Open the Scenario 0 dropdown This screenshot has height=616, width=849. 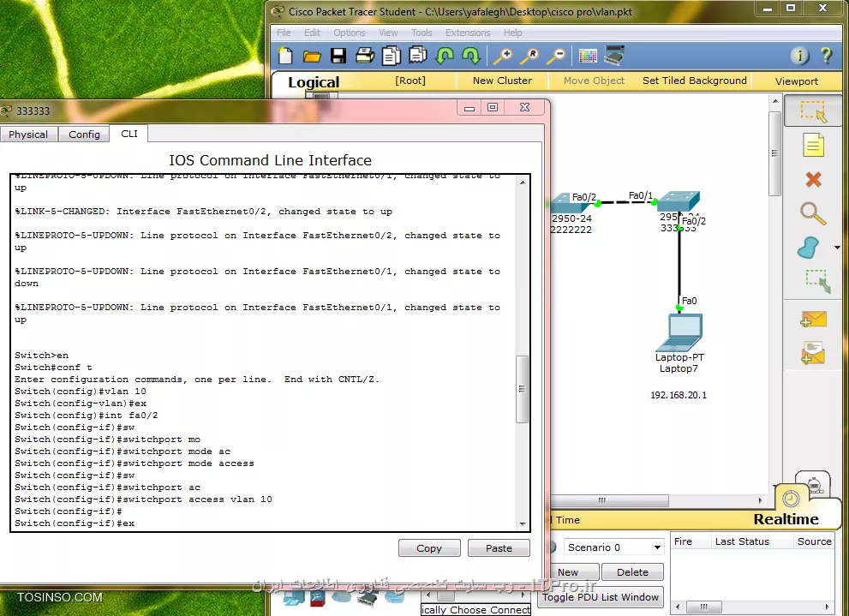click(613, 547)
